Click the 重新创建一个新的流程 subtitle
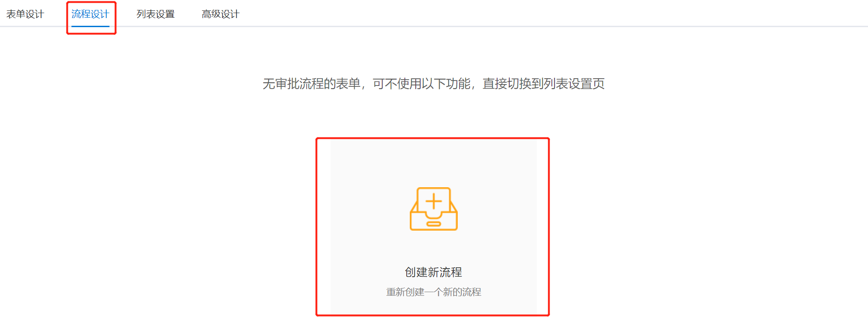 click(x=433, y=292)
